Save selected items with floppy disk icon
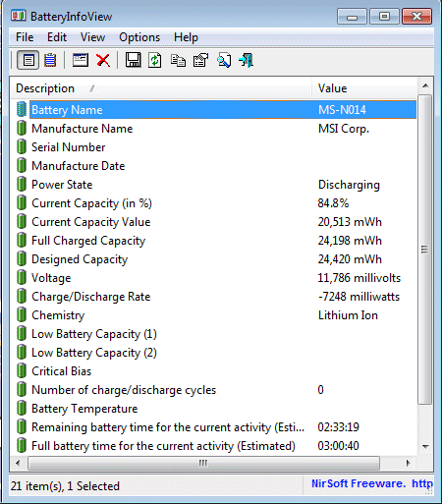Image resolution: width=442 pixels, height=504 pixels. pyautogui.click(x=133, y=60)
